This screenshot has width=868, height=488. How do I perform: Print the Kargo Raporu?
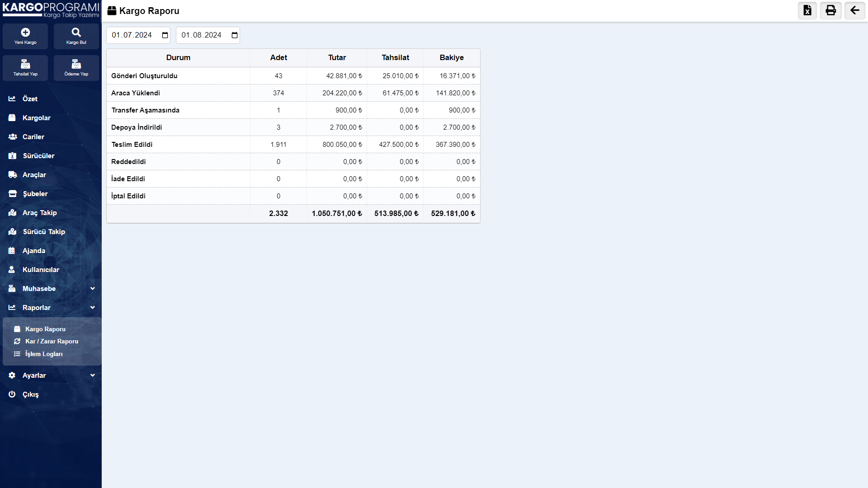click(831, 10)
